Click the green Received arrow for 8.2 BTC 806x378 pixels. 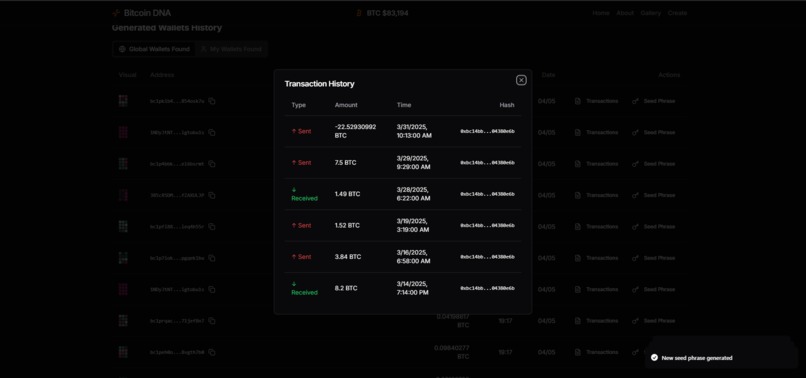click(x=294, y=284)
